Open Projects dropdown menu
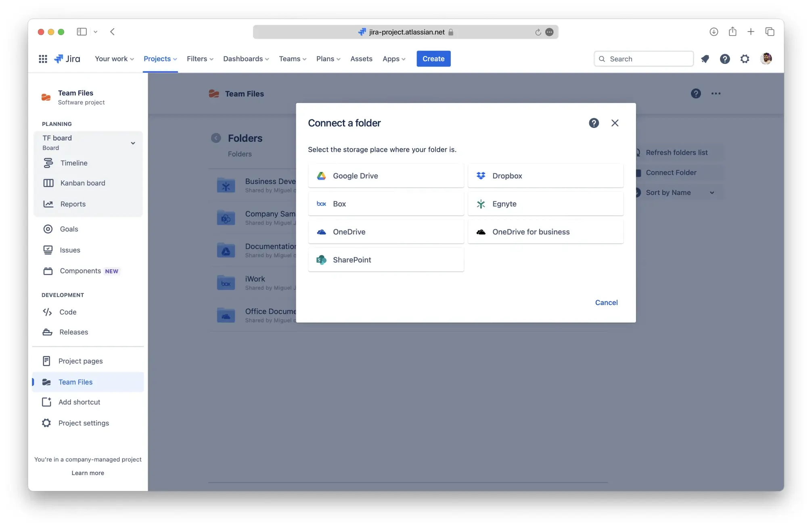This screenshot has height=528, width=812. point(160,59)
